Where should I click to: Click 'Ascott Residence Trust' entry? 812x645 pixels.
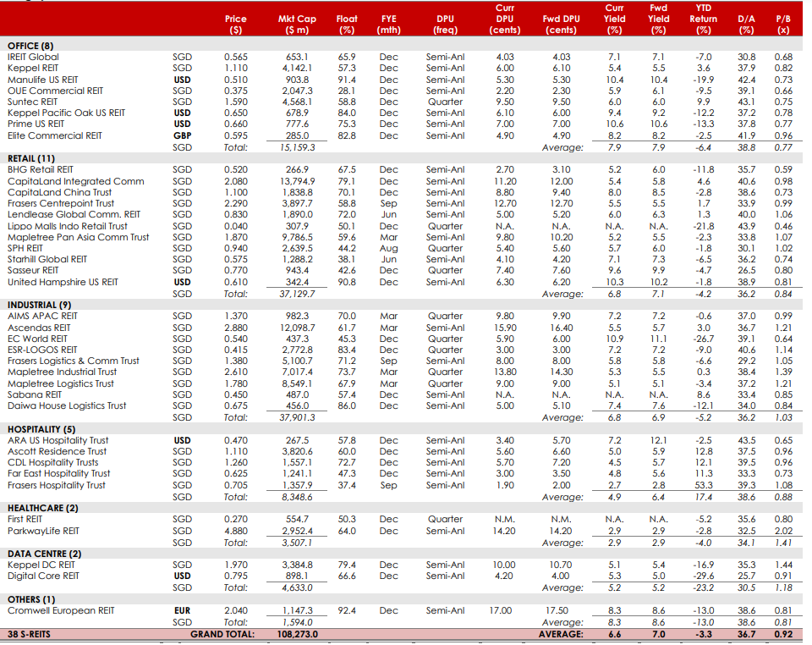57,451
